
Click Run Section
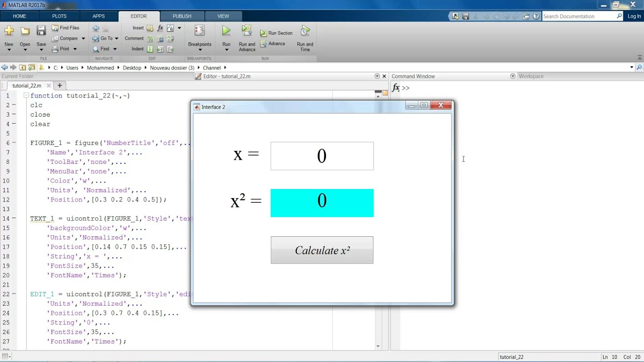pyautogui.click(x=276, y=33)
